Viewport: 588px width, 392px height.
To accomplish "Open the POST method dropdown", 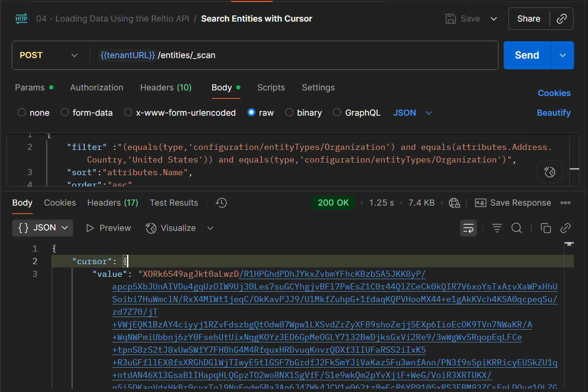I will click(49, 55).
